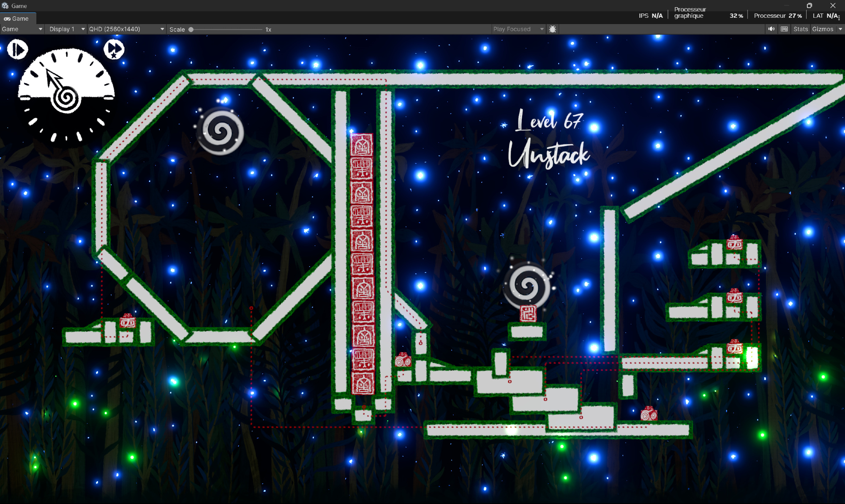Mute audio with the speaker icon
This screenshot has width=845, height=504.
point(771,29)
